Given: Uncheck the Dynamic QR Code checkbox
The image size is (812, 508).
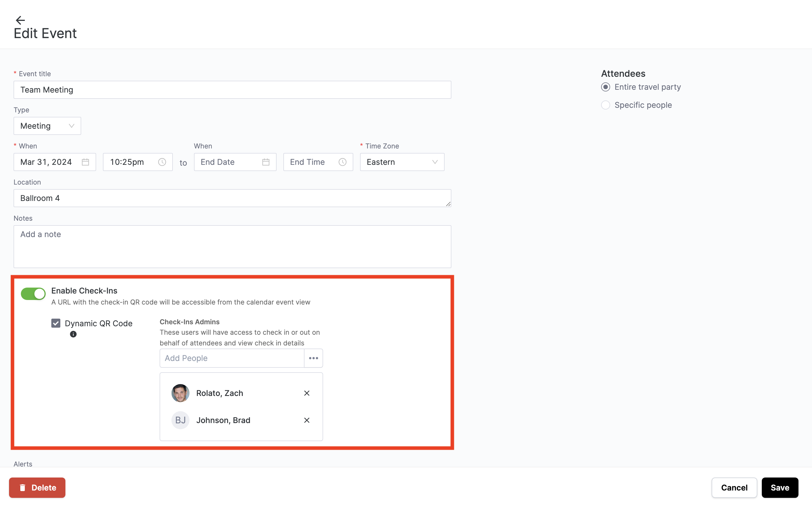Looking at the screenshot, I should click(56, 323).
